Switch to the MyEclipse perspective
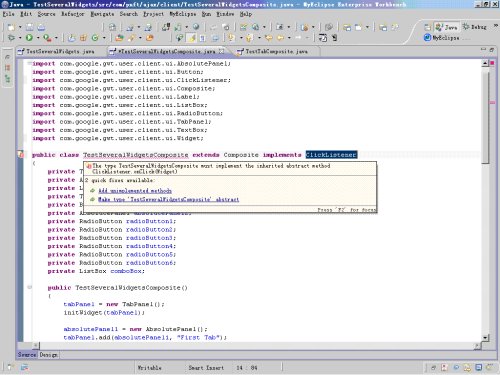This screenshot has width=500, height=375. pos(442,38)
